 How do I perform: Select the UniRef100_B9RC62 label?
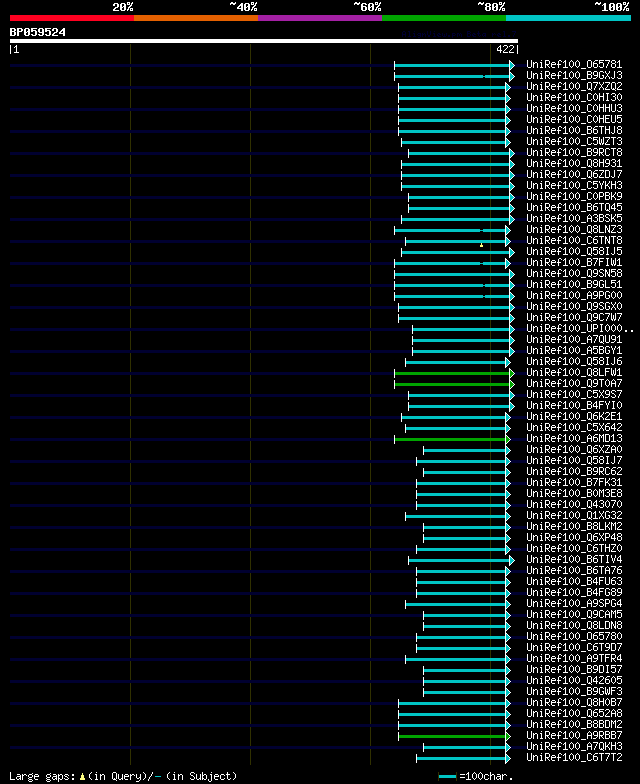[x=574, y=472]
